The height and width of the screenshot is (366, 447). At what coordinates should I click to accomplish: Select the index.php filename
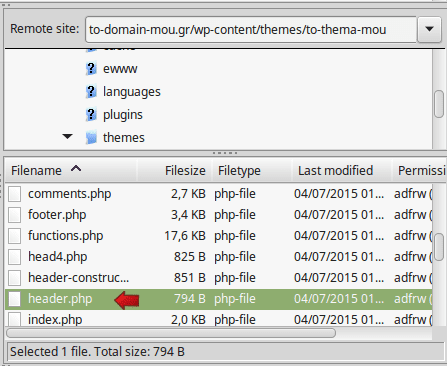pyautogui.click(x=55, y=320)
